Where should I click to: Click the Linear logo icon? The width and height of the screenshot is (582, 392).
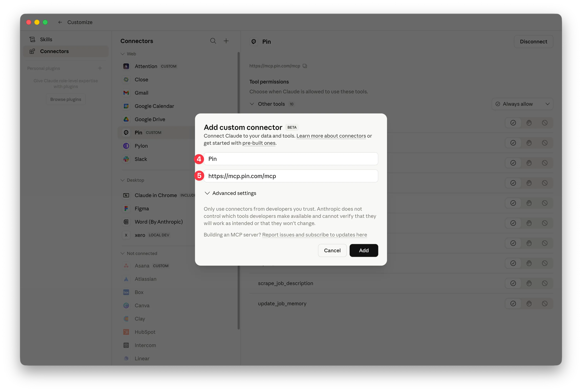[x=126, y=358]
